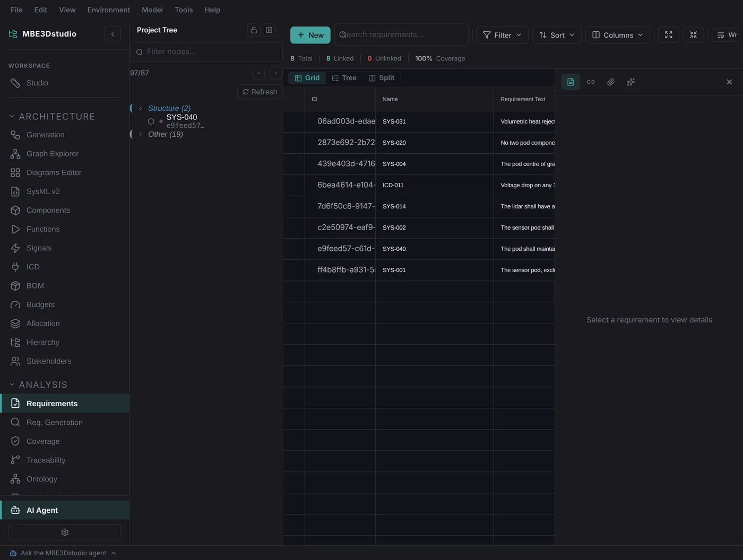Go to the Components page
The image size is (743, 560).
tap(65, 210)
